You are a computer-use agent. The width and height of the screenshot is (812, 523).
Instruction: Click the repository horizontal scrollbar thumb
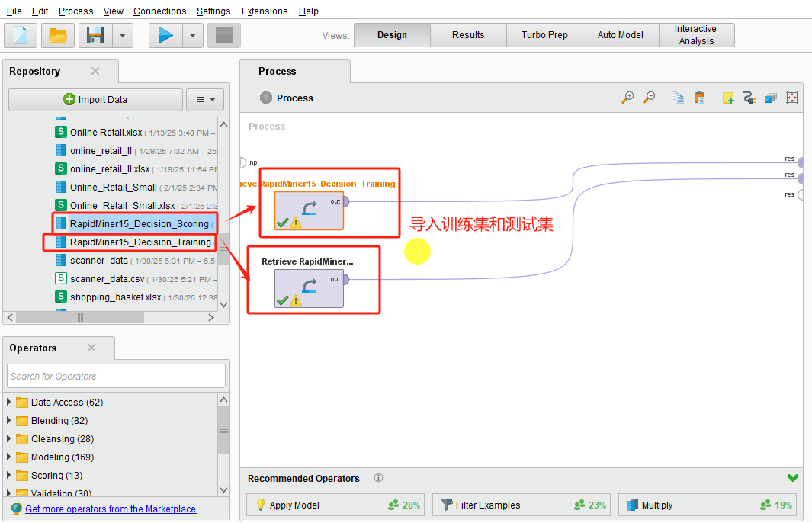(x=80, y=317)
